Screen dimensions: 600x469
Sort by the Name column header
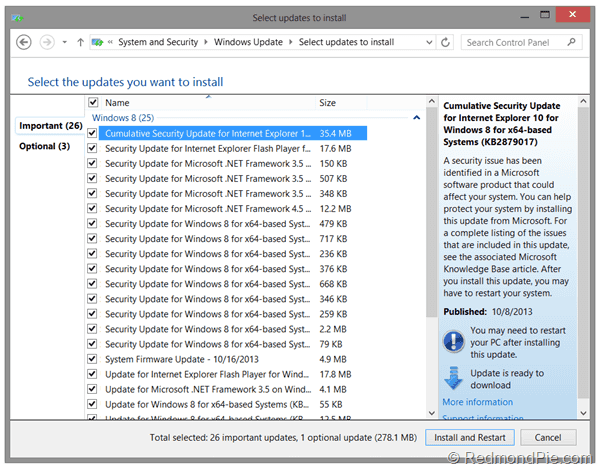(x=209, y=103)
